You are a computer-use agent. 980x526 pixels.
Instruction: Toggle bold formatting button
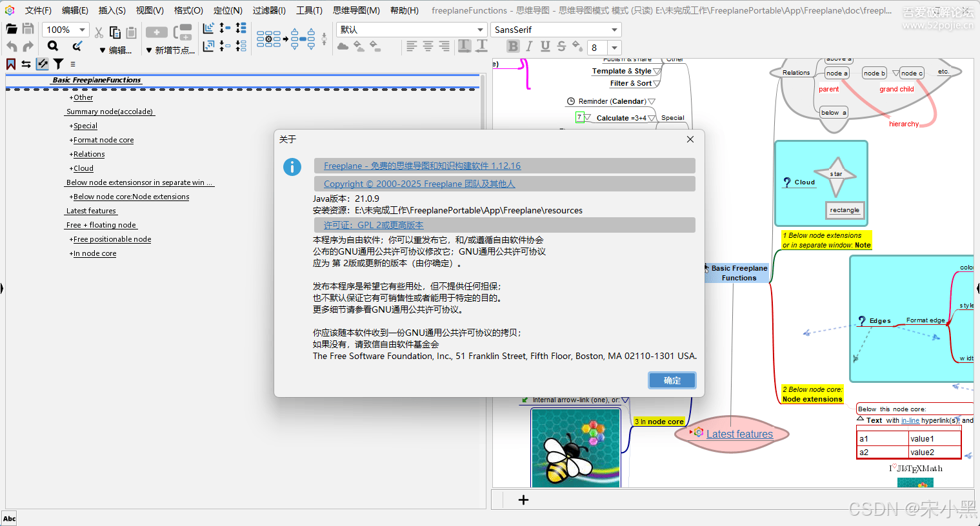pyautogui.click(x=513, y=46)
